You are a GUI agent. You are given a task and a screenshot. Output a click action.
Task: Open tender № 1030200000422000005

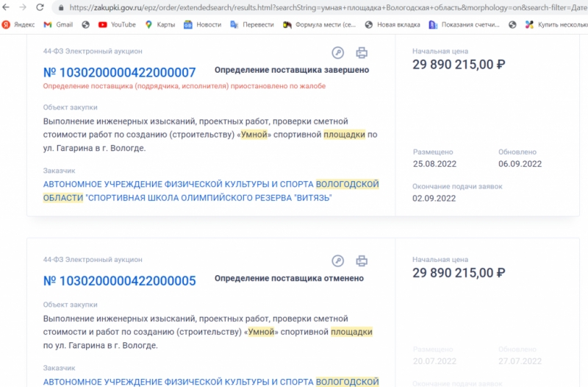[x=119, y=280]
